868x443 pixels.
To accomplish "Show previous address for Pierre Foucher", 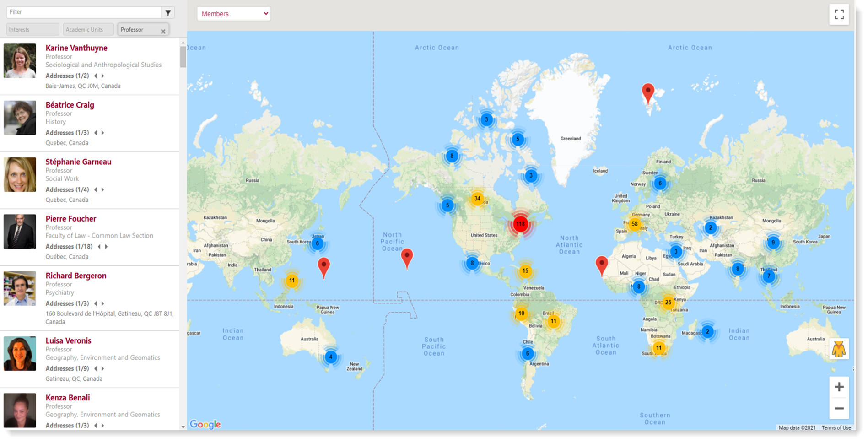I will (x=99, y=247).
